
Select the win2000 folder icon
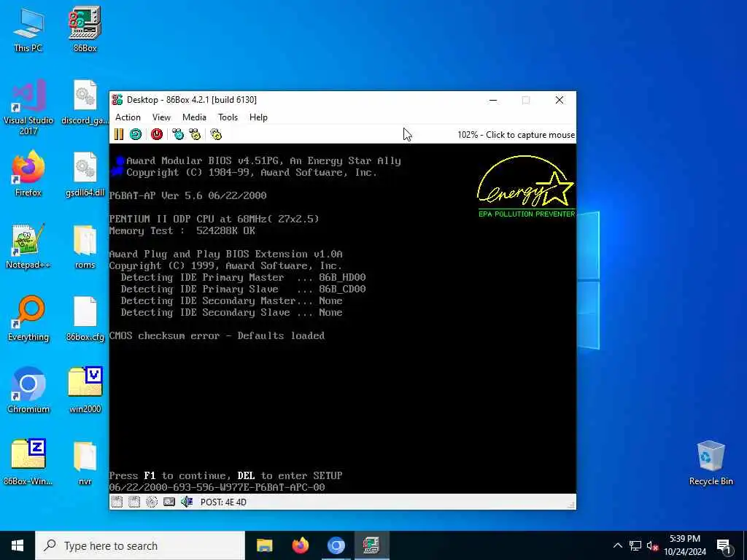coord(85,391)
